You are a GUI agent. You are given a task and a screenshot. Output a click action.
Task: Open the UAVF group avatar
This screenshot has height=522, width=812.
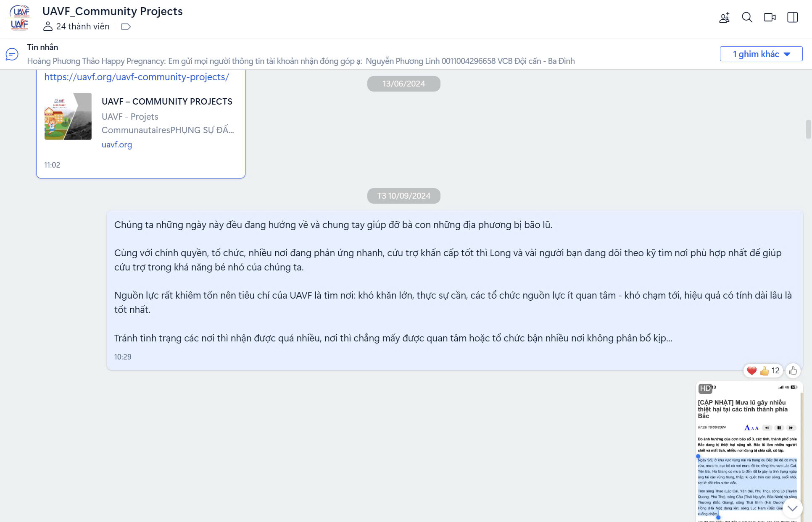20,18
